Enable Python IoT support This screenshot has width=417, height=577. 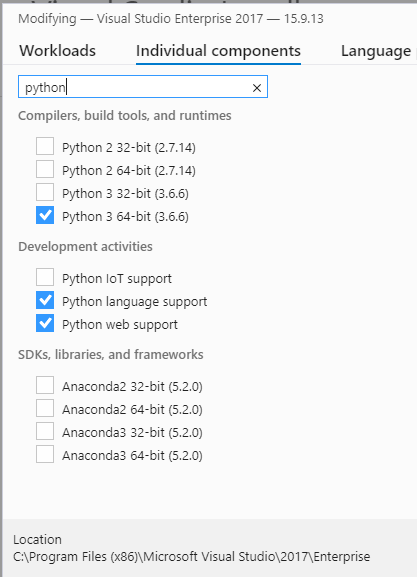point(45,277)
